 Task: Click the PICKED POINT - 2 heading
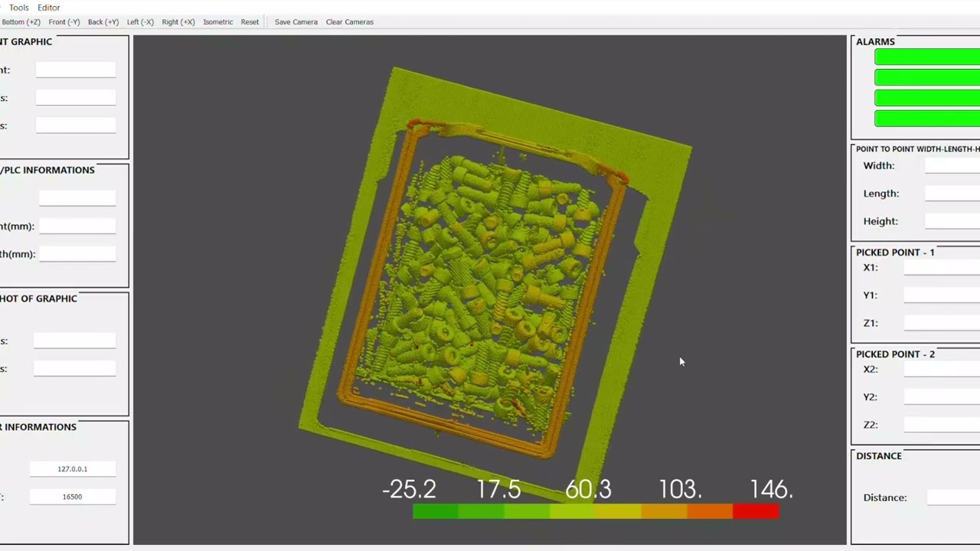tap(895, 354)
